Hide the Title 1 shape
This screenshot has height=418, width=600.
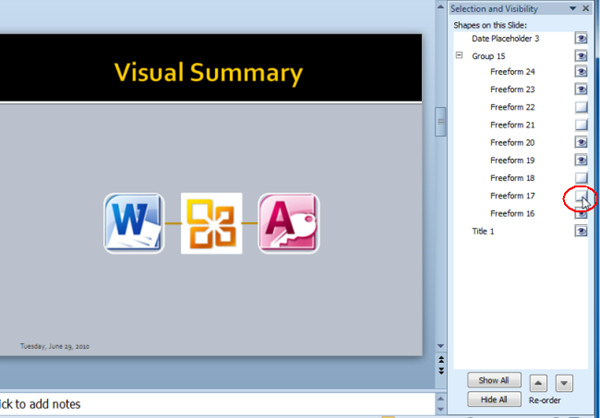click(581, 231)
